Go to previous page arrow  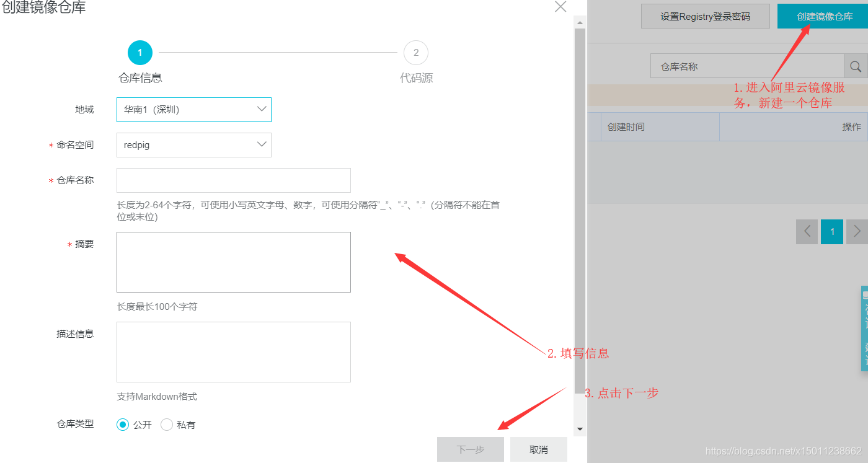click(807, 232)
